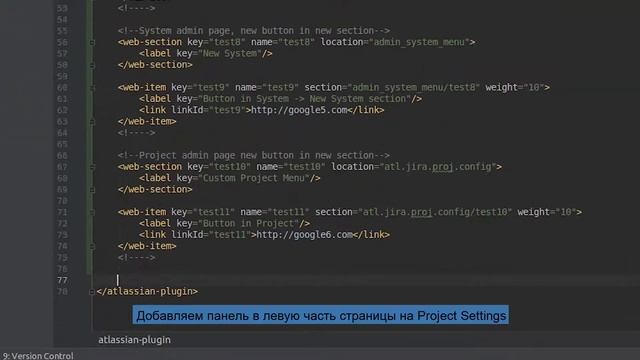Click the linkId value 'test9'
Screen dimensions: 640x360
pyautogui.click(x=227, y=110)
